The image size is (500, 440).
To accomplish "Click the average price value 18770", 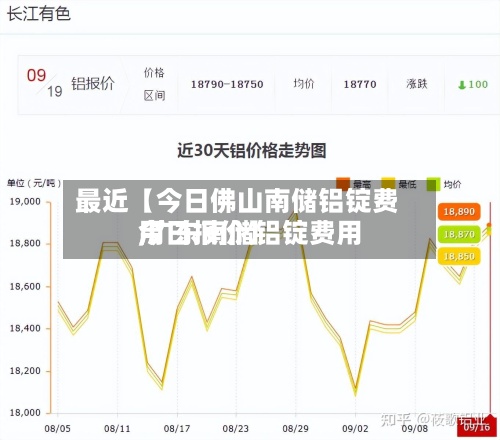I will [x=360, y=84].
